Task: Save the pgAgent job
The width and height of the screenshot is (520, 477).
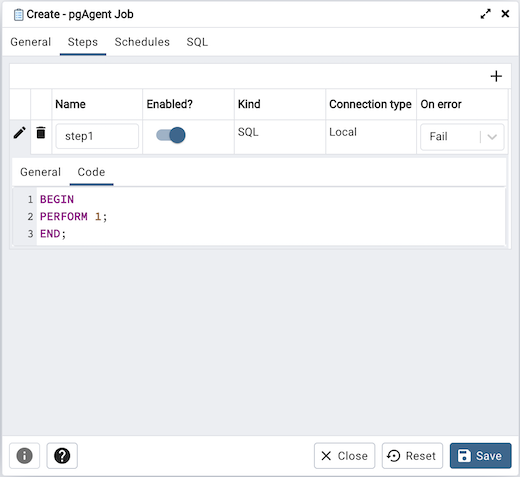Action: pos(480,455)
